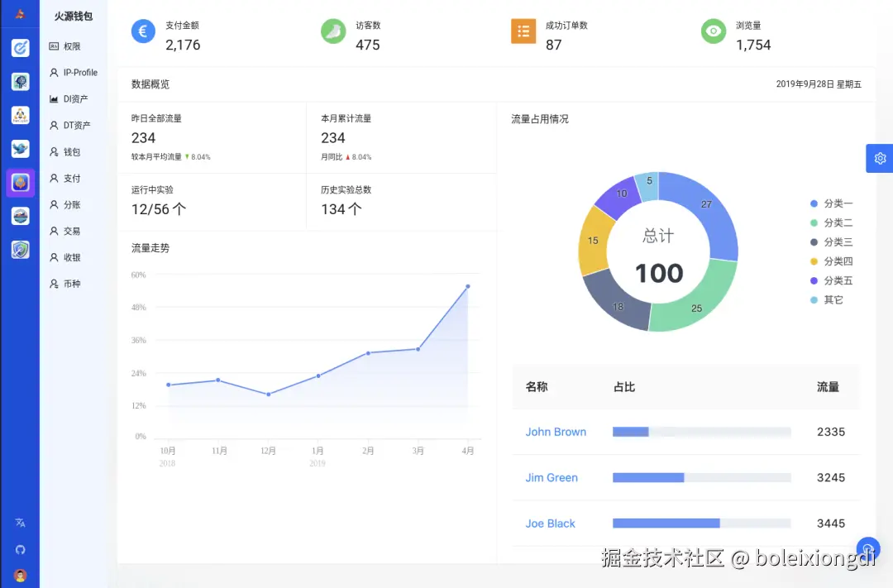The height and width of the screenshot is (588, 893).
Task: Toggle 分类二 in the donut chart legend
Action: click(x=832, y=222)
